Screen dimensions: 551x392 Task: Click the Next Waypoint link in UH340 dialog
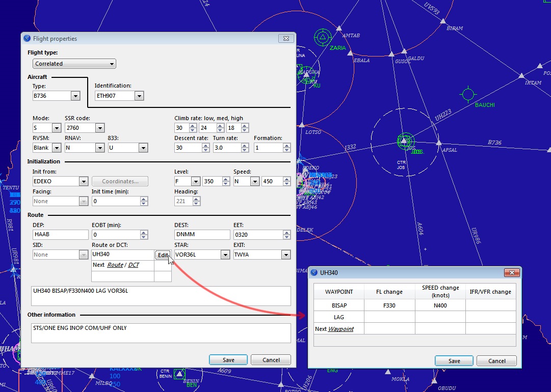[340, 329]
